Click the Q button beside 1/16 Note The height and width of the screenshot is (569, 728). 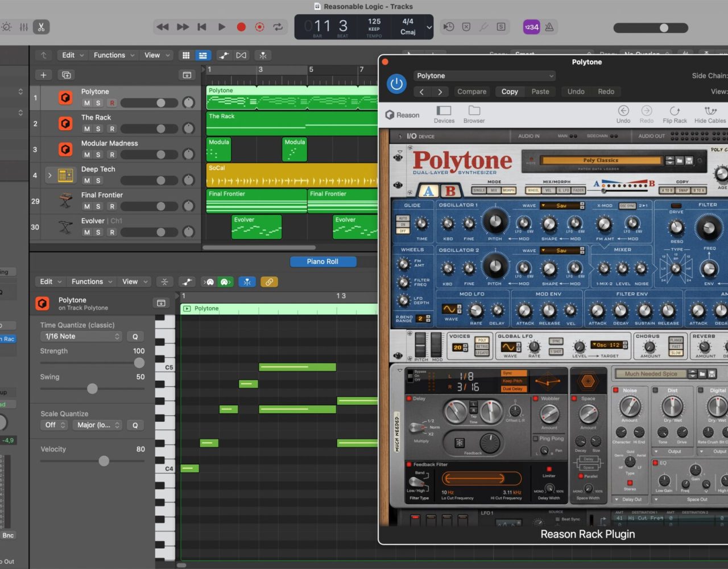click(x=135, y=336)
